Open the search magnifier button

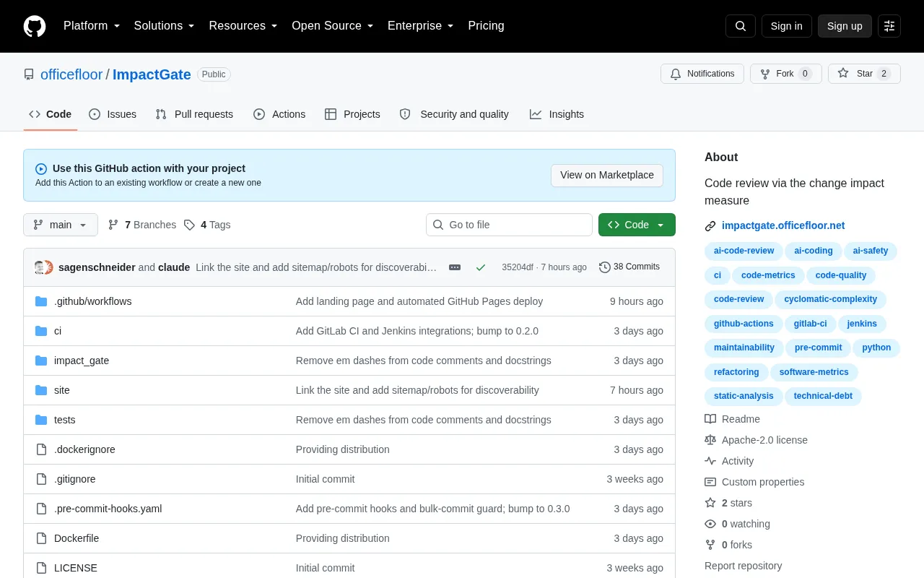point(741,26)
